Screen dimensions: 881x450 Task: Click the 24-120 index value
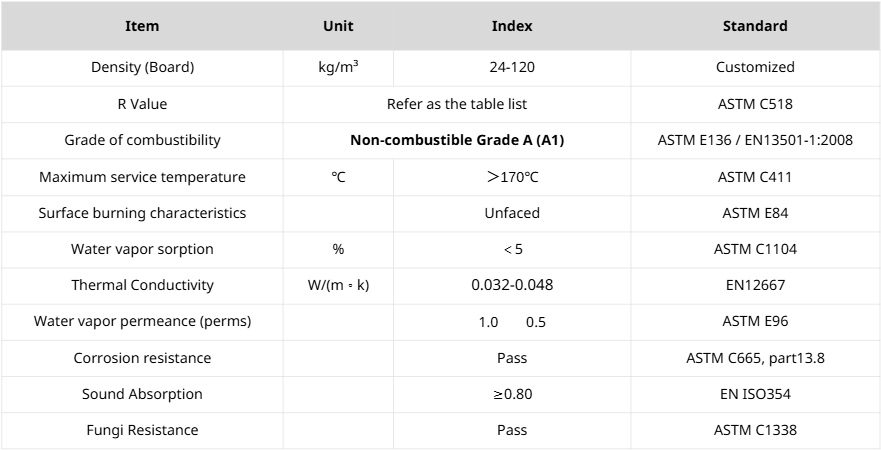click(511, 68)
